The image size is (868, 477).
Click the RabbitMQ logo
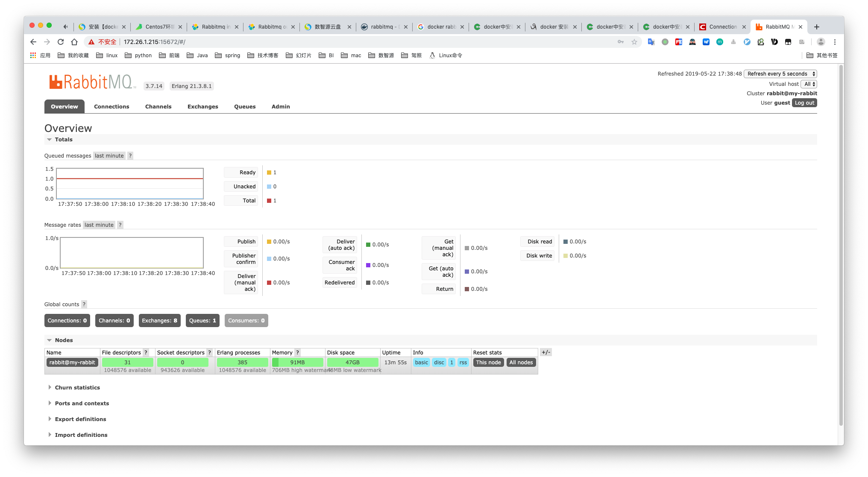point(92,82)
